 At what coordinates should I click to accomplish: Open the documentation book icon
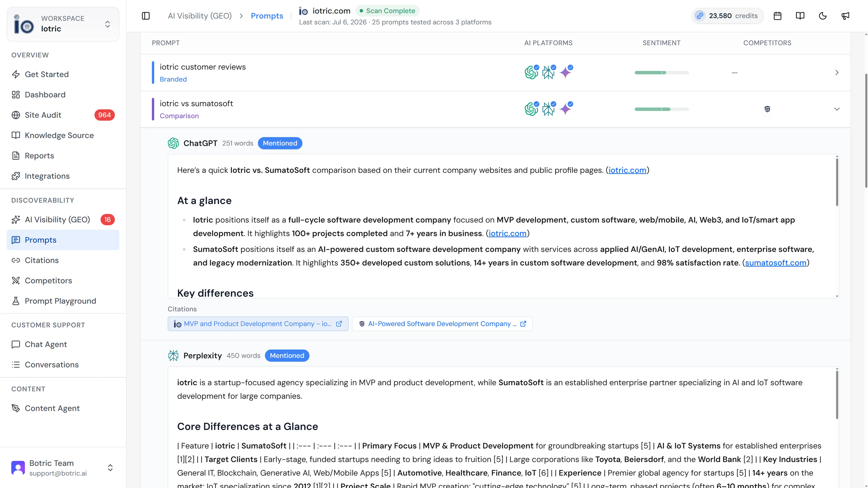[800, 16]
